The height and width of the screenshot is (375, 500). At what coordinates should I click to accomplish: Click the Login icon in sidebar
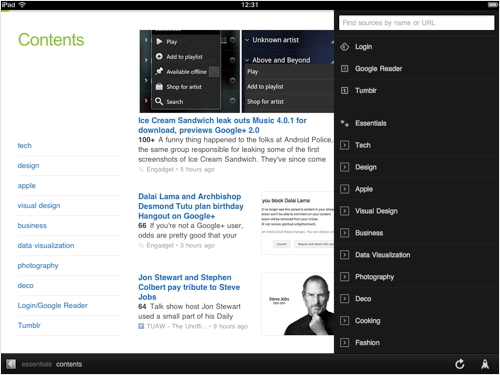point(345,47)
